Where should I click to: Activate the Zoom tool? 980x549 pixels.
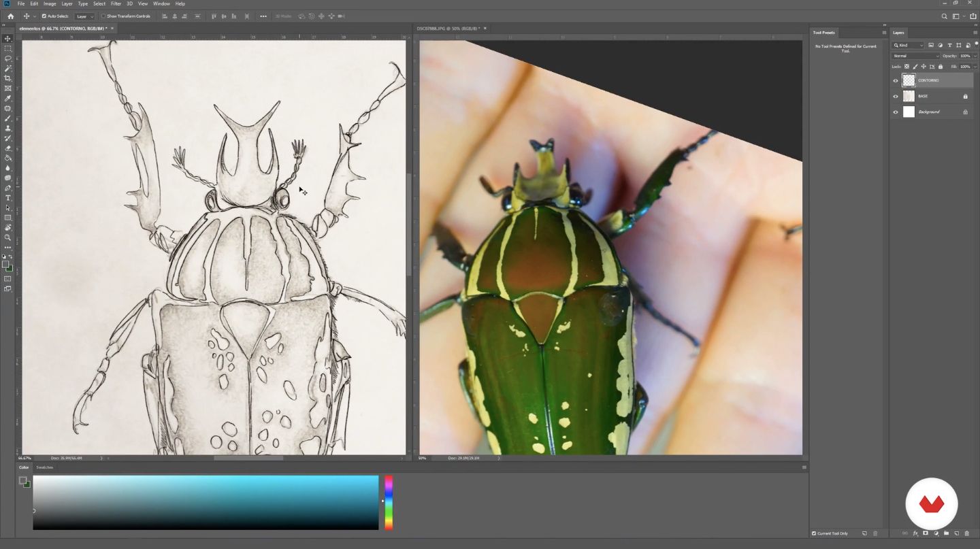click(8, 237)
